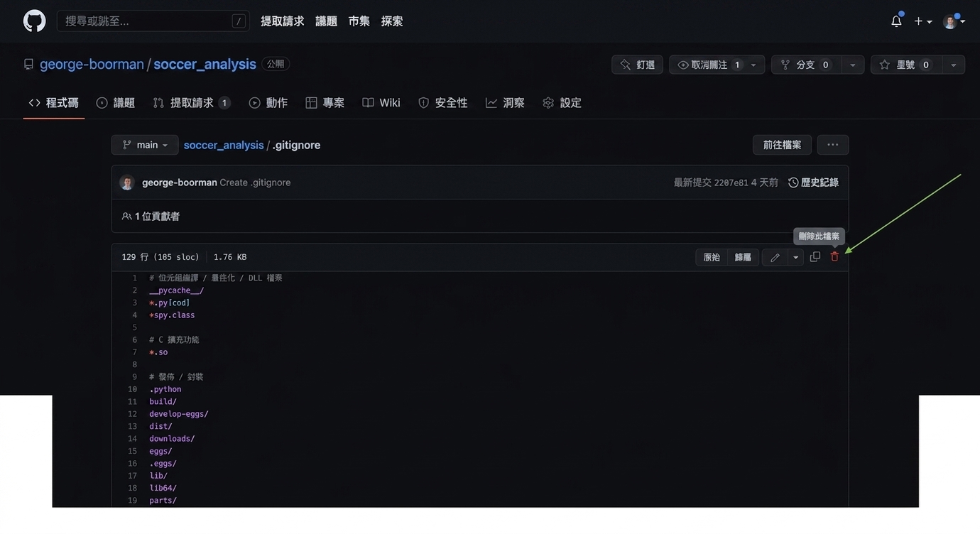Edit this file with the pencil icon
Screen dimensions: 980x534
pyautogui.click(x=775, y=257)
